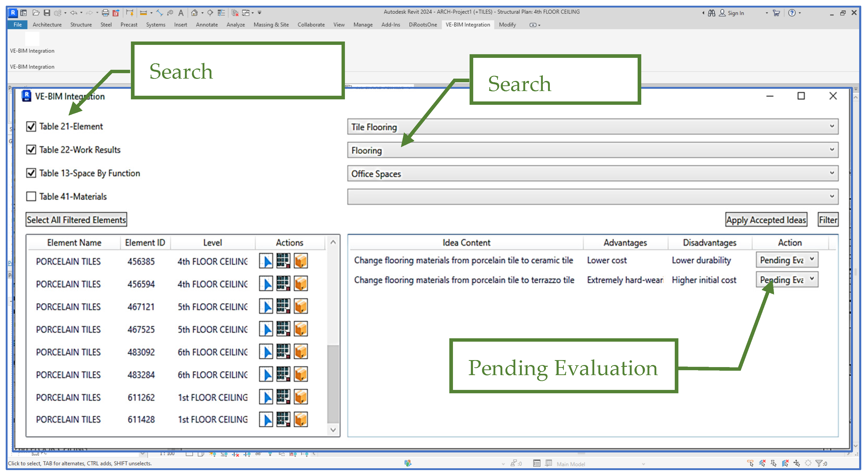The image size is (868, 475).
Task: Click the Default 3D View house icon
Action: pyautogui.click(x=194, y=13)
